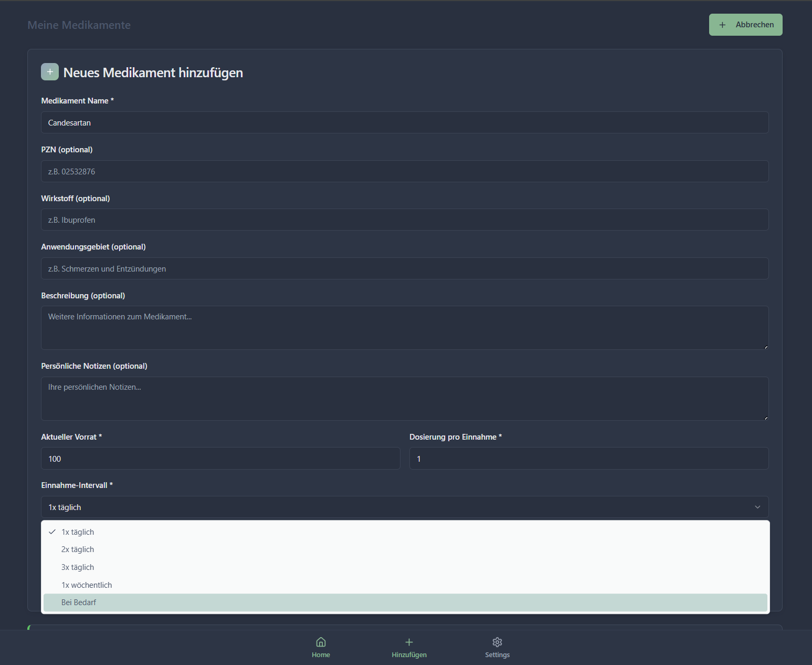Click the Dosierung pro Einnahme field
This screenshot has height=665, width=812.
tap(589, 459)
